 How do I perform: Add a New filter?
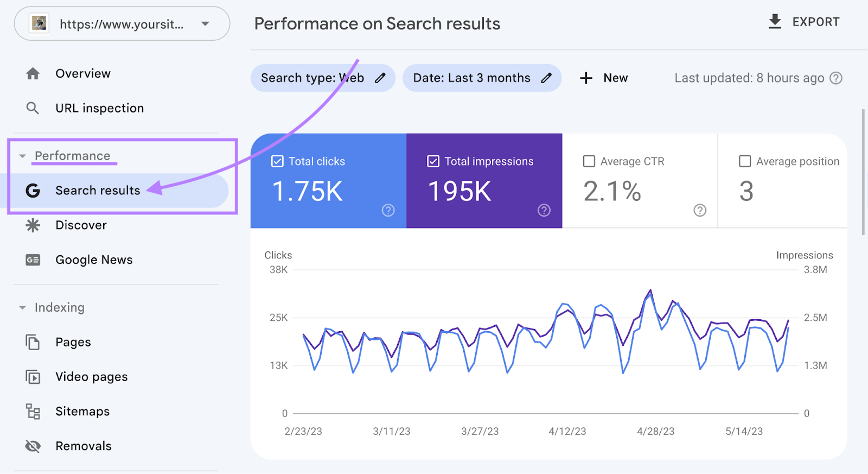pyautogui.click(x=604, y=78)
